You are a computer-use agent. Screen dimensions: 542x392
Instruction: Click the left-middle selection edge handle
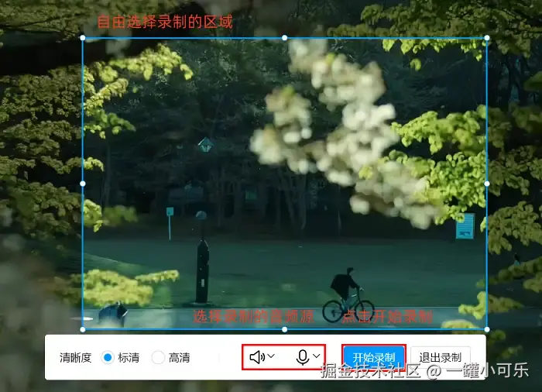click(83, 184)
